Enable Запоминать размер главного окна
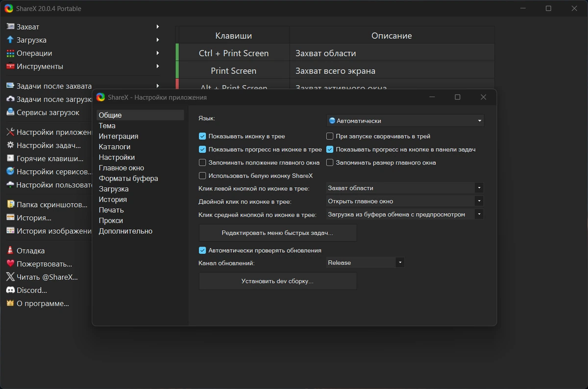The image size is (588, 389). (x=330, y=163)
